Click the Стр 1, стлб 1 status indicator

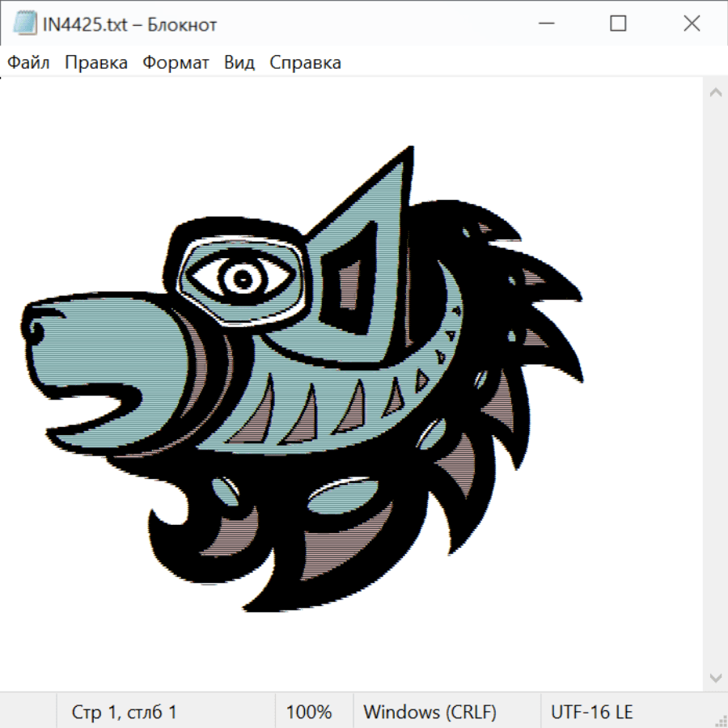[125, 712]
